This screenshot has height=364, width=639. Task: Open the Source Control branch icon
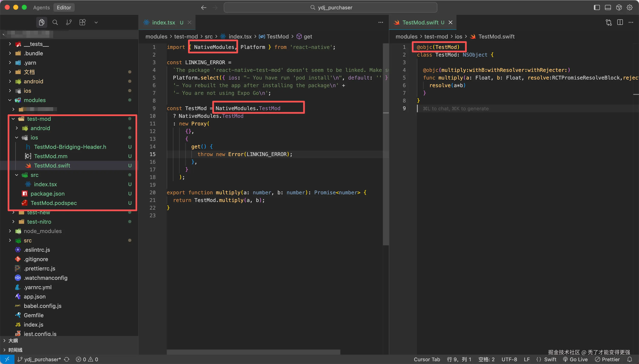pyautogui.click(x=69, y=23)
